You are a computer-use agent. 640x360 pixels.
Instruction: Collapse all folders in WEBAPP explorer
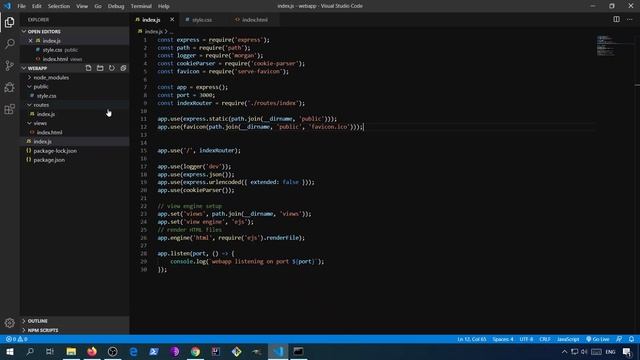click(123, 68)
